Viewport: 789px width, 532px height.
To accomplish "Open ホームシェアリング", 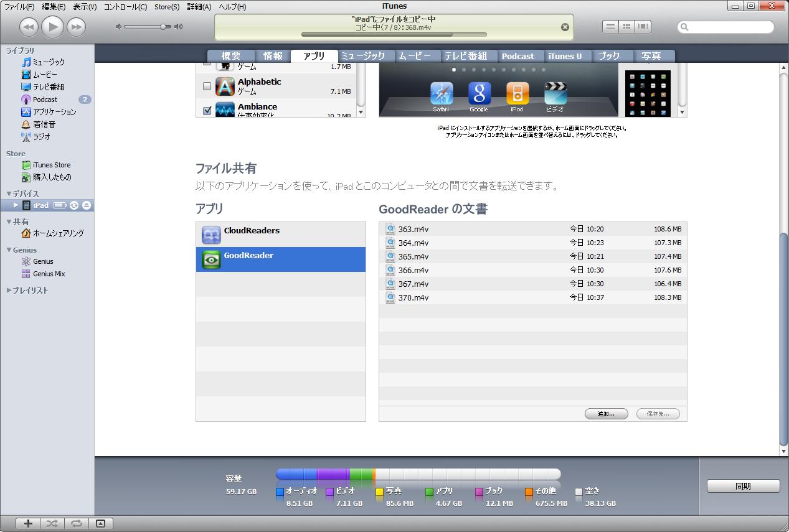I will 52,233.
